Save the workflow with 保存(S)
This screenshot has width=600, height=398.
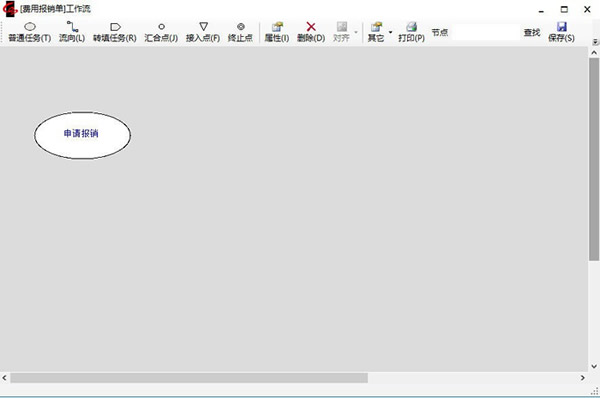click(x=561, y=32)
